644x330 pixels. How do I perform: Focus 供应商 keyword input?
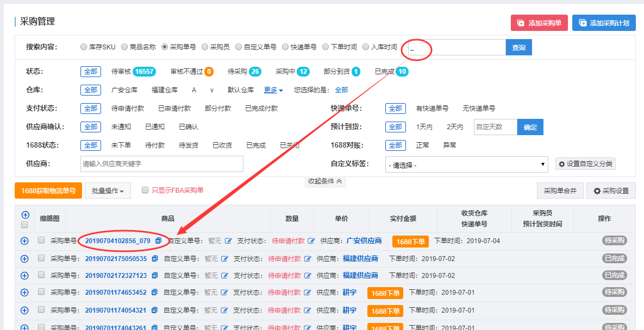[x=162, y=164]
